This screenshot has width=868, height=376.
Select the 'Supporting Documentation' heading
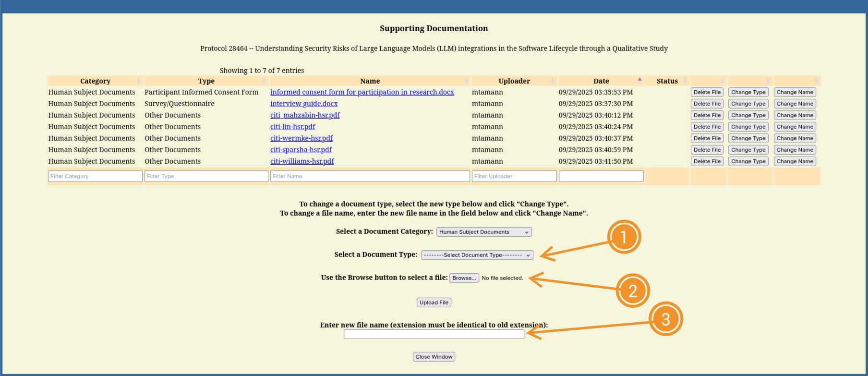434,28
